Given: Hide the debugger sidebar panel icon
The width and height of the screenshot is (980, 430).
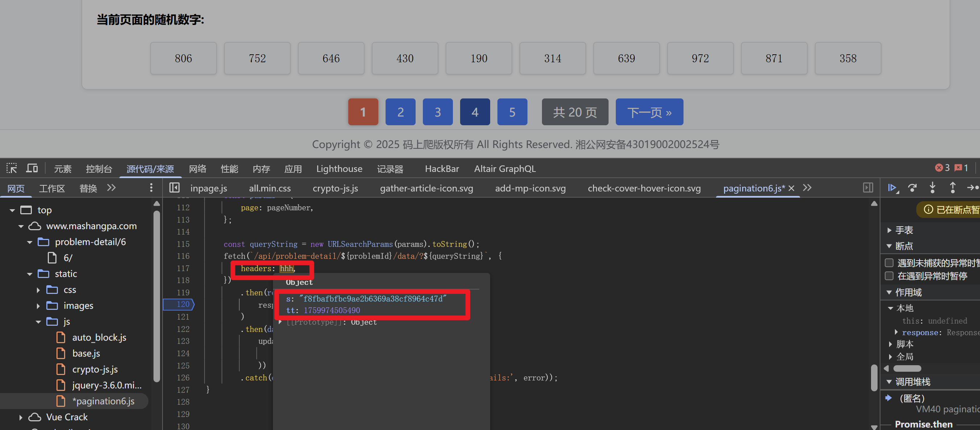Looking at the screenshot, I should (868, 188).
